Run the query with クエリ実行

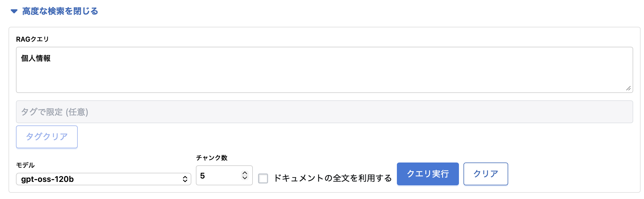pyautogui.click(x=428, y=174)
